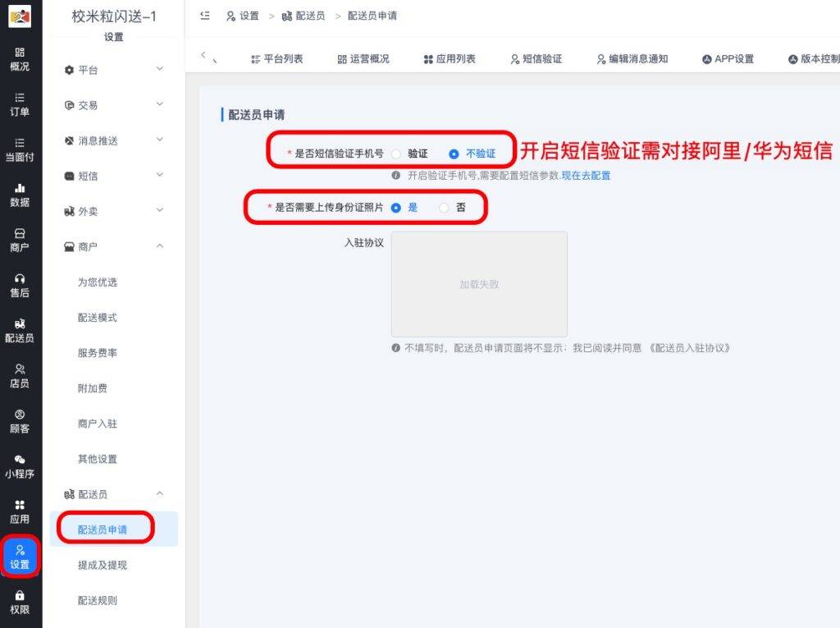Click the sidebar collapse icon in breadcrumb bar
The width and height of the screenshot is (840, 628).
tap(205, 16)
